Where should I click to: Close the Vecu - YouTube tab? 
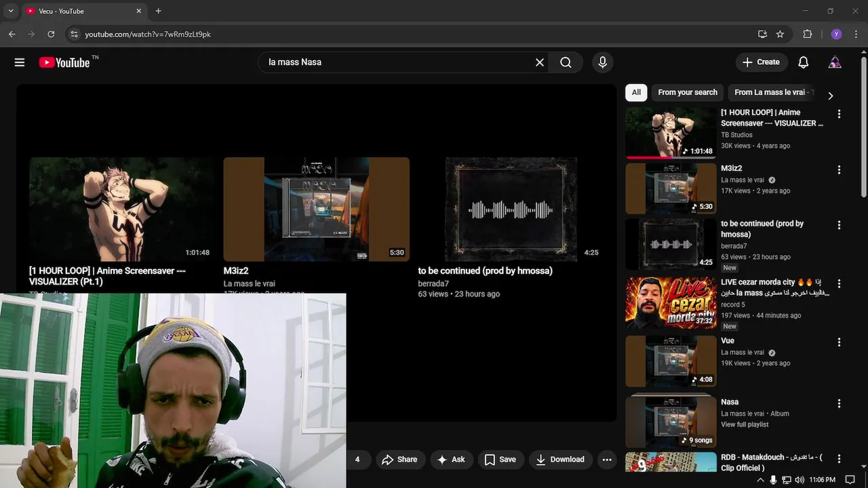click(x=139, y=11)
